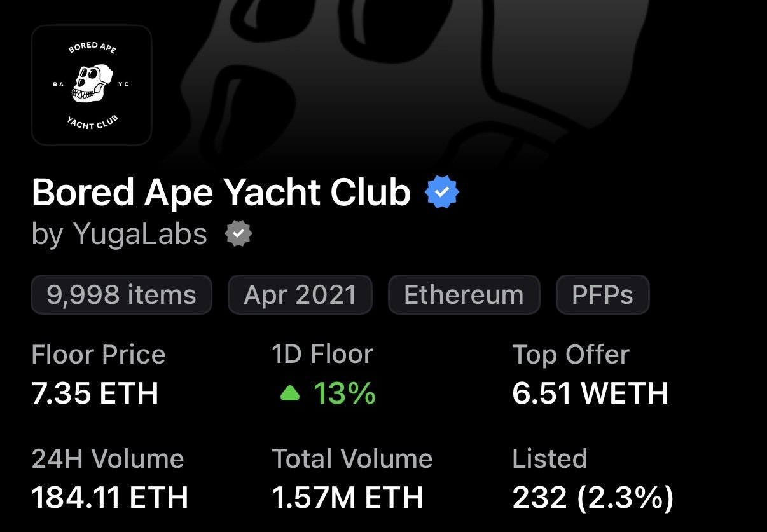Tap the Bored Ape skull logo avatar
Viewport: 767px width, 532px height.
pos(92,85)
